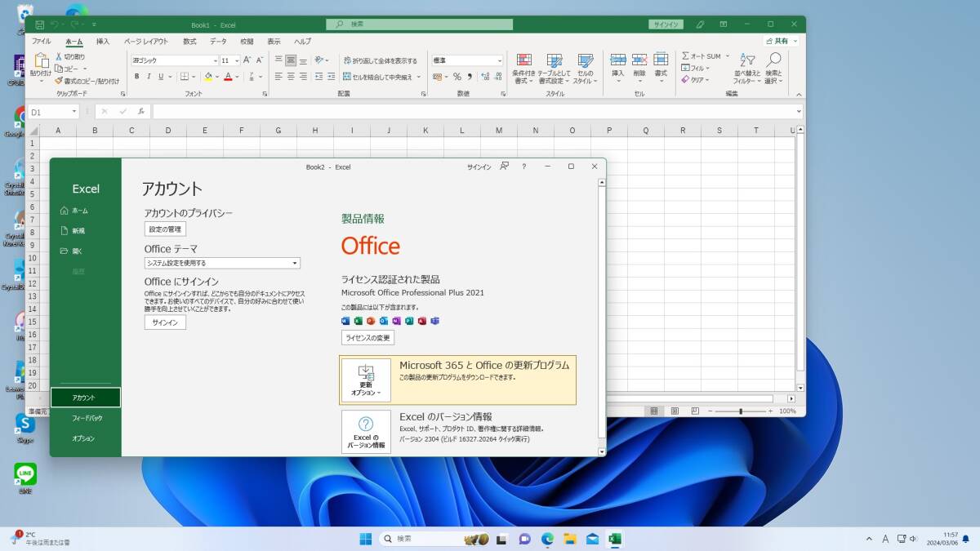
Task: Open the 挿入 ribbon tab
Action: [102, 41]
